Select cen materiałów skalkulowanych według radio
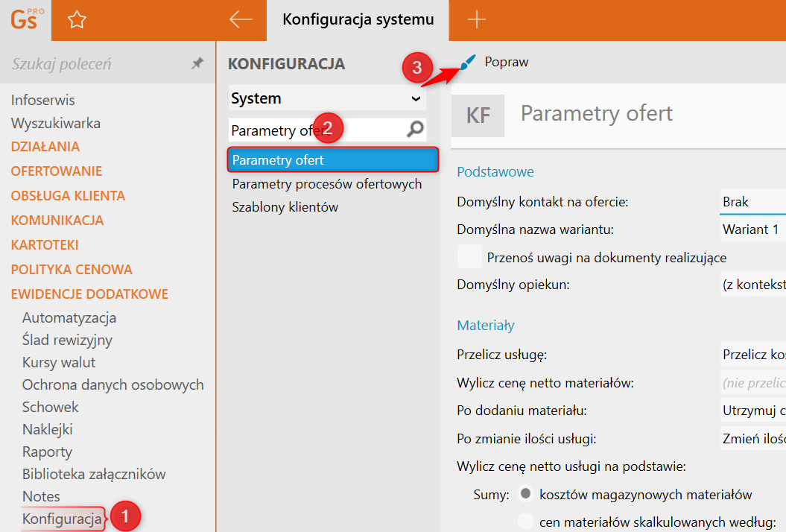The width and height of the screenshot is (786, 532). (525, 522)
